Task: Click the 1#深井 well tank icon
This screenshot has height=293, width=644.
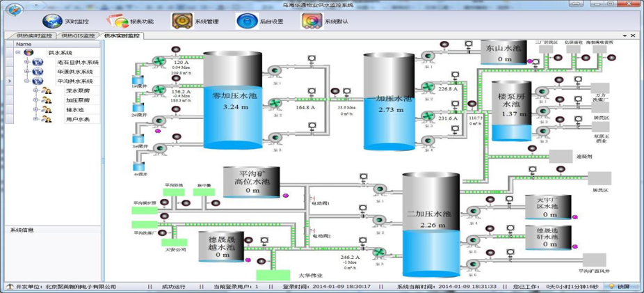Action: pos(137,80)
